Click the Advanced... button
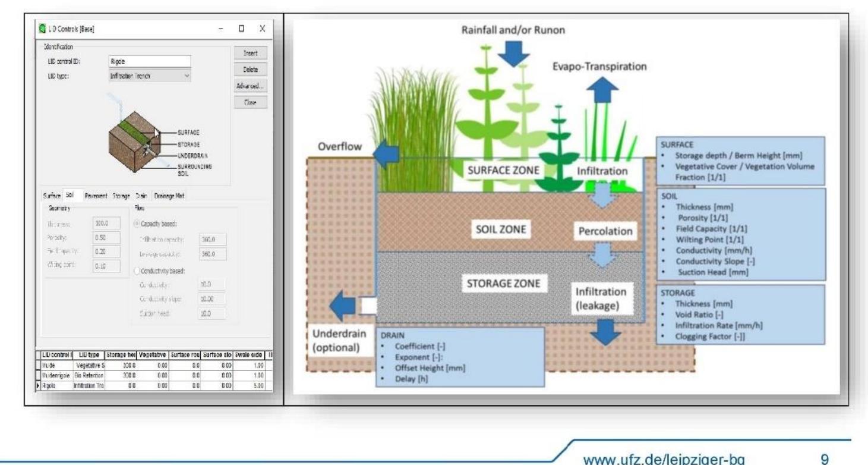Screen dimensions: 868x465 (x=250, y=86)
